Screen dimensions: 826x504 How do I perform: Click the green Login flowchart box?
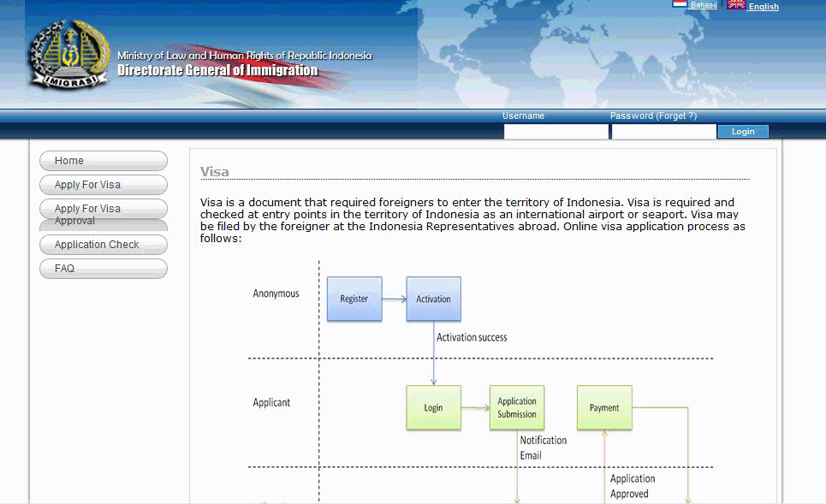click(433, 407)
